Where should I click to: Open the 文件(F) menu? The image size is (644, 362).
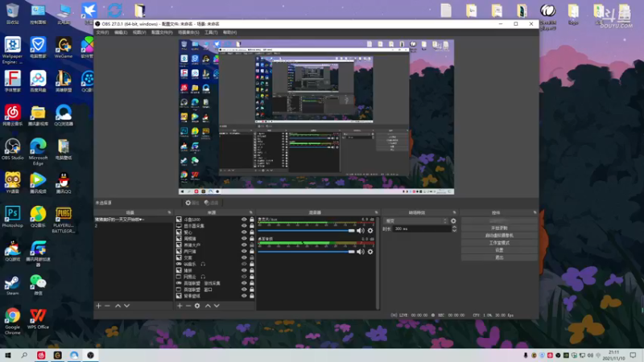[x=102, y=32]
